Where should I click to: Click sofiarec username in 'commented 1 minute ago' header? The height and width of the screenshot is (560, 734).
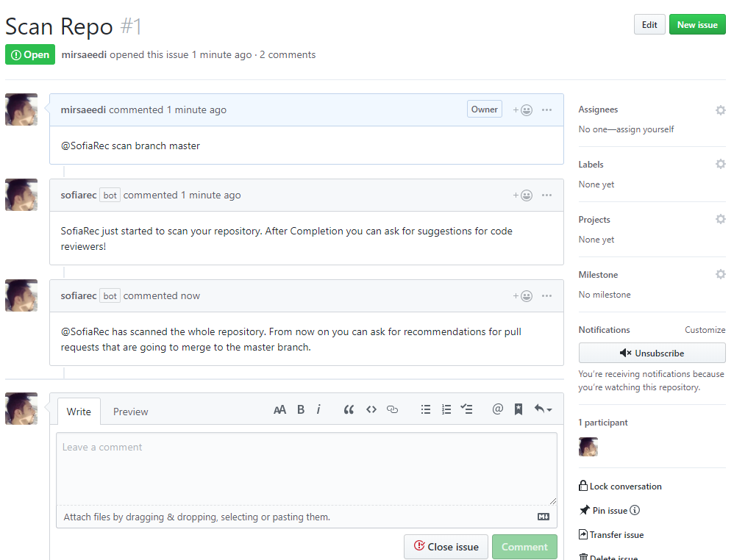(x=79, y=195)
